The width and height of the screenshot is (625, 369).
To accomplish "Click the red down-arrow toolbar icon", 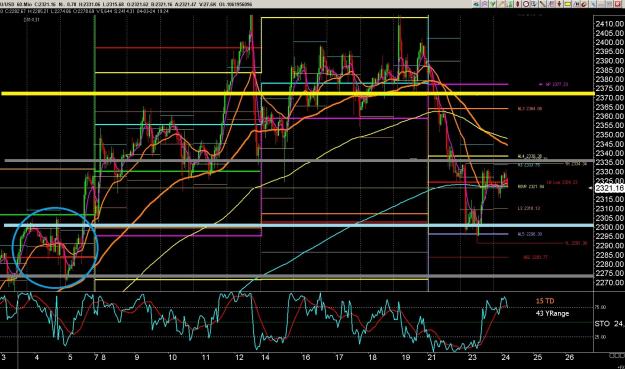I will point(559,4).
